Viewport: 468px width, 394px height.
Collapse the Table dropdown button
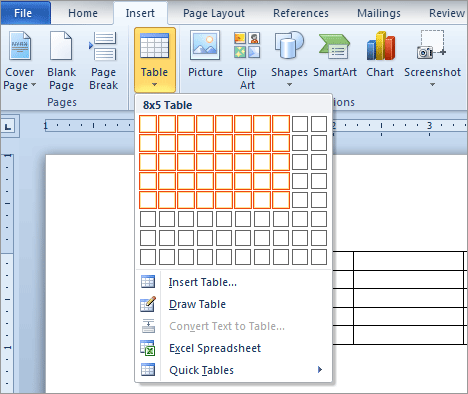pyautogui.click(x=155, y=60)
